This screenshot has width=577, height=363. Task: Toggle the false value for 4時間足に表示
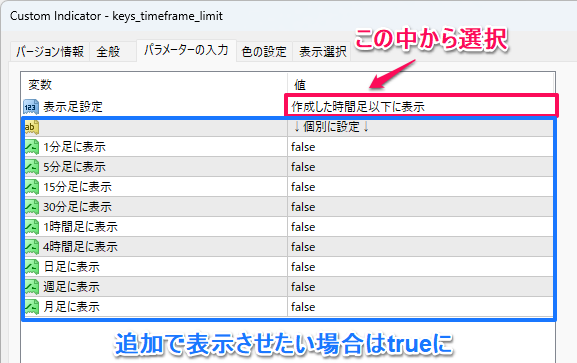[x=420, y=247]
